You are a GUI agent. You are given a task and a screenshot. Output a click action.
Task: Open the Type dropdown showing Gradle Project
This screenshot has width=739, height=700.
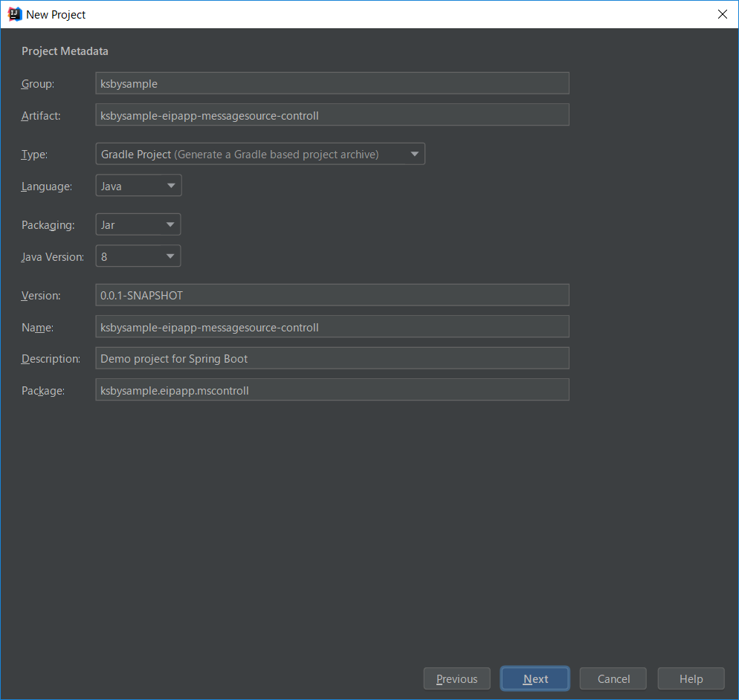260,154
